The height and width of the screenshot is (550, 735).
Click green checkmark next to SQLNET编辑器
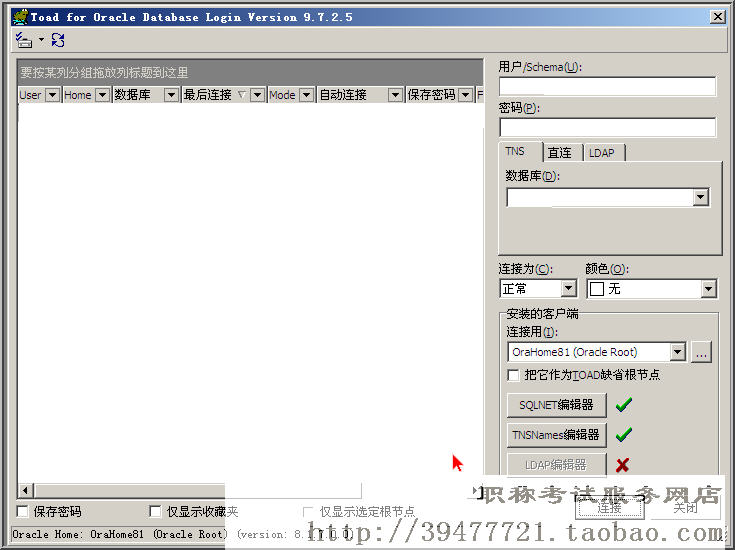coord(624,405)
